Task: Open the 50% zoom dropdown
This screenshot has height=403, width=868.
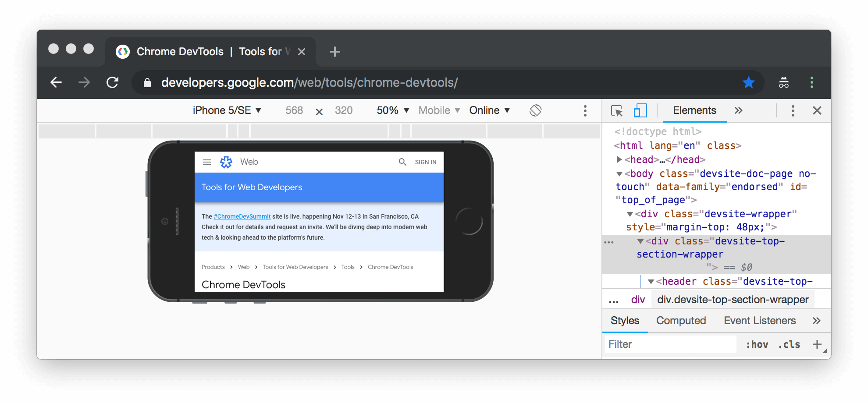Action: [393, 110]
